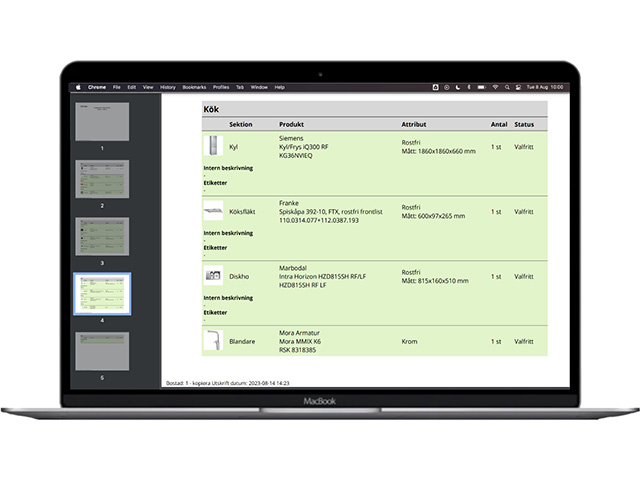Click the Mora Armatur brand name
This screenshot has height=480, width=640.
click(299, 333)
